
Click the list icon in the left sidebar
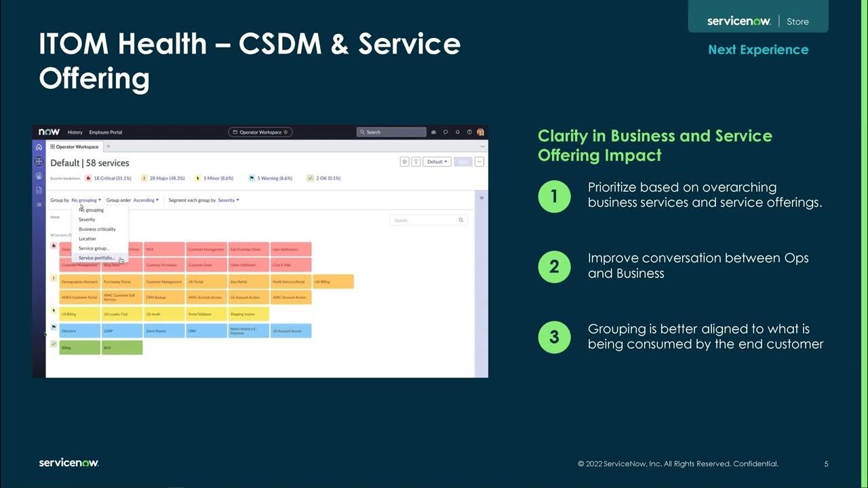pyautogui.click(x=39, y=204)
